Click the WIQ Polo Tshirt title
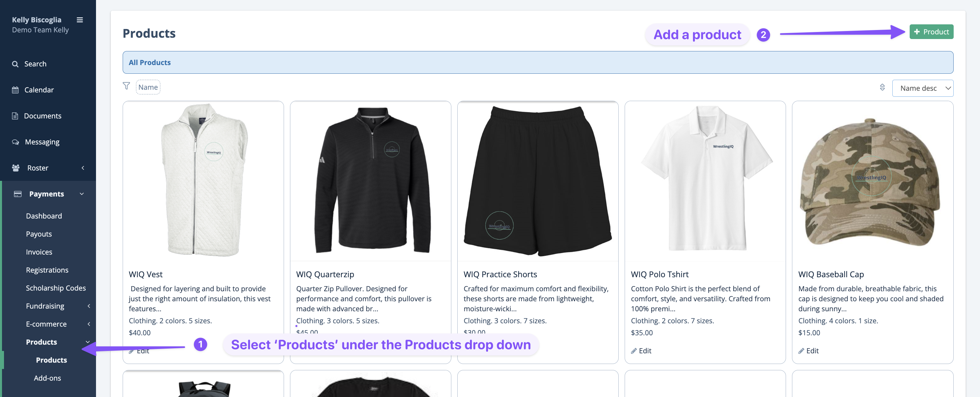This screenshot has width=980, height=397. click(x=659, y=275)
